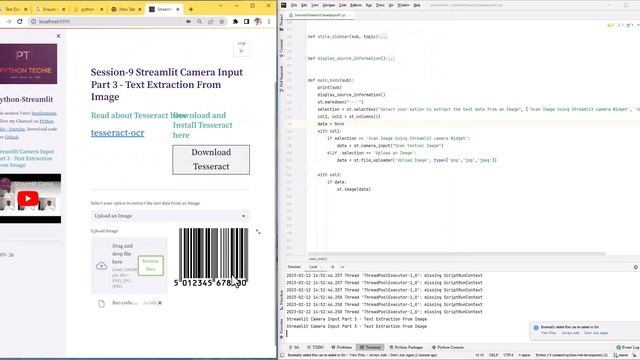The height and width of the screenshot is (360, 640).
Task: Add a new terminal session with plus
Action: point(333,267)
